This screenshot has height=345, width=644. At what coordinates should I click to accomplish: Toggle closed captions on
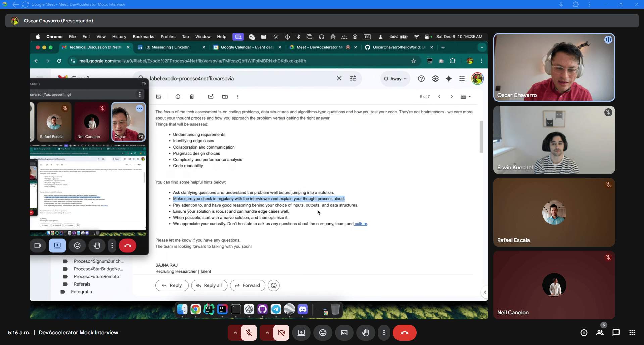[x=344, y=333]
